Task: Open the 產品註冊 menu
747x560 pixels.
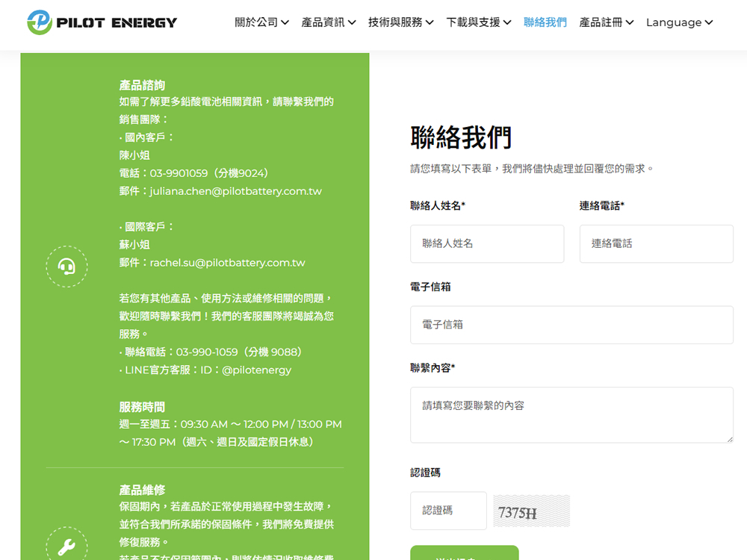Action: (606, 22)
